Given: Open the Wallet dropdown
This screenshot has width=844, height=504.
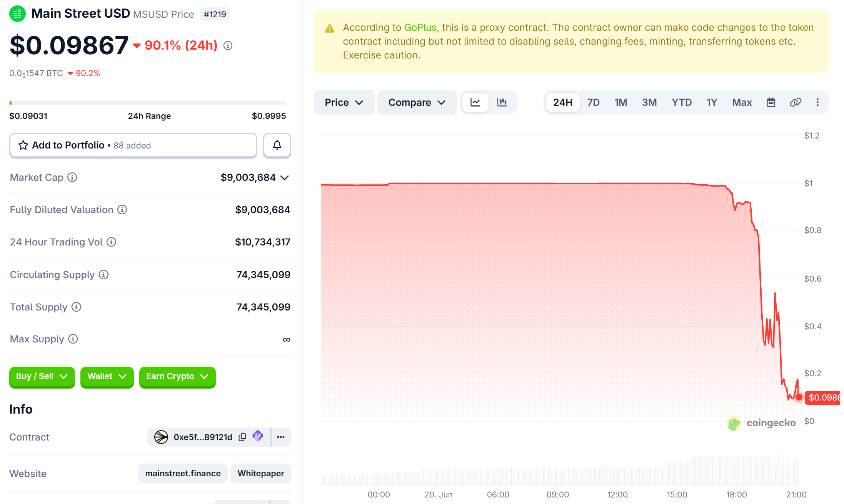Looking at the screenshot, I should click(x=107, y=377).
